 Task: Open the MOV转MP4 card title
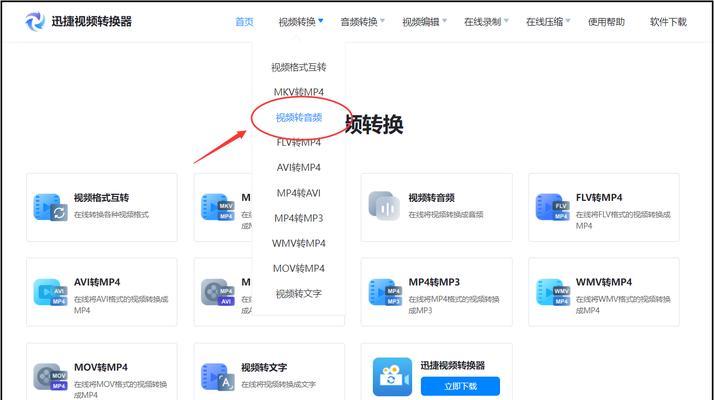click(101, 367)
